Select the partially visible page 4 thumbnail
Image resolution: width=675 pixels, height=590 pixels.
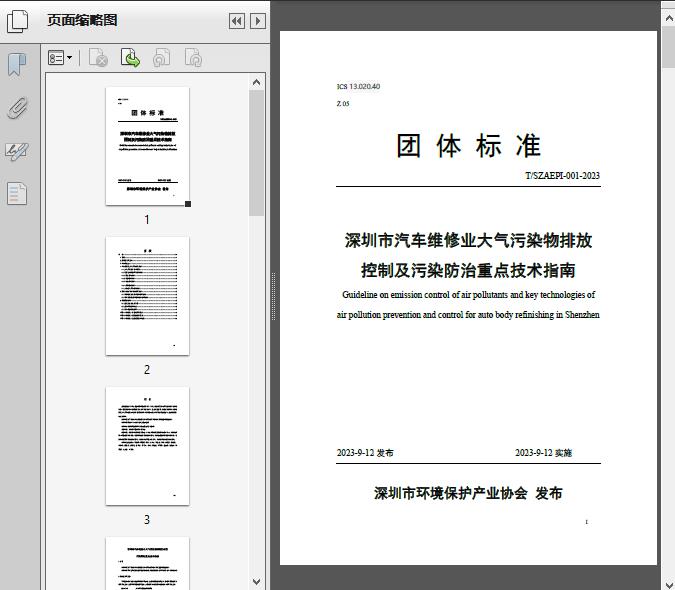pos(147,563)
